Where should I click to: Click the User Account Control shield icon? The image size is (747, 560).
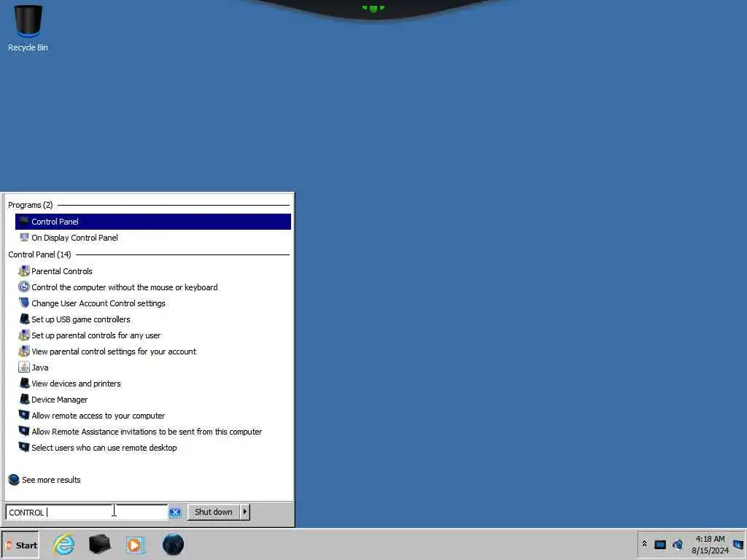click(x=24, y=303)
